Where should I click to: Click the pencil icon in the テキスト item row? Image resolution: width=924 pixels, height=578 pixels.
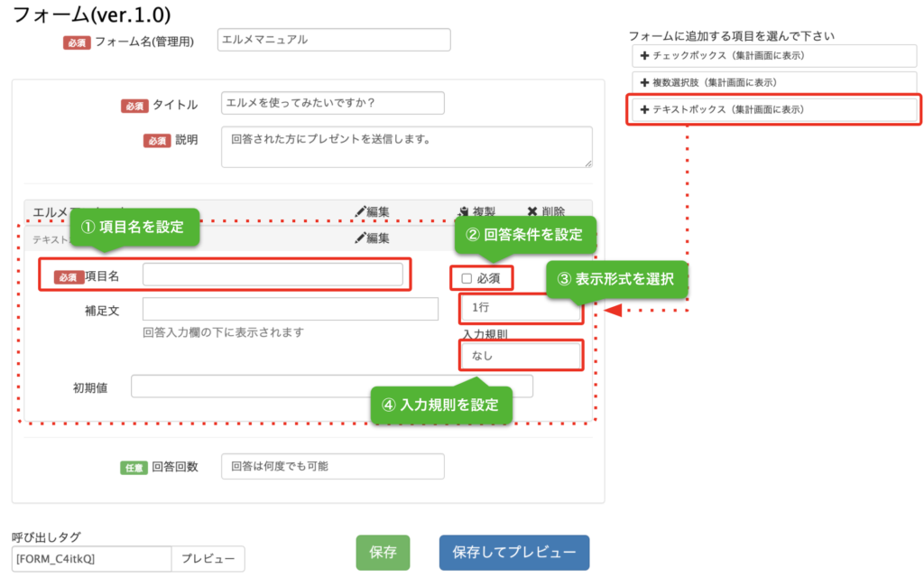click(360, 238)
